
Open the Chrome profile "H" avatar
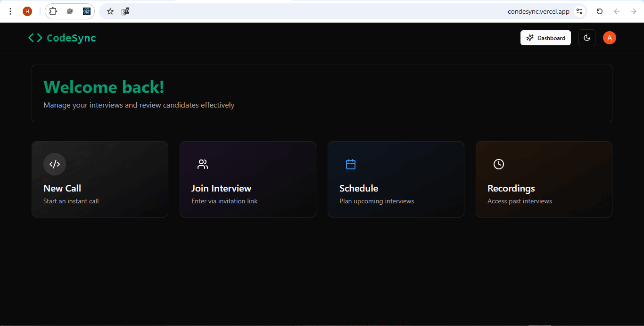27,11
